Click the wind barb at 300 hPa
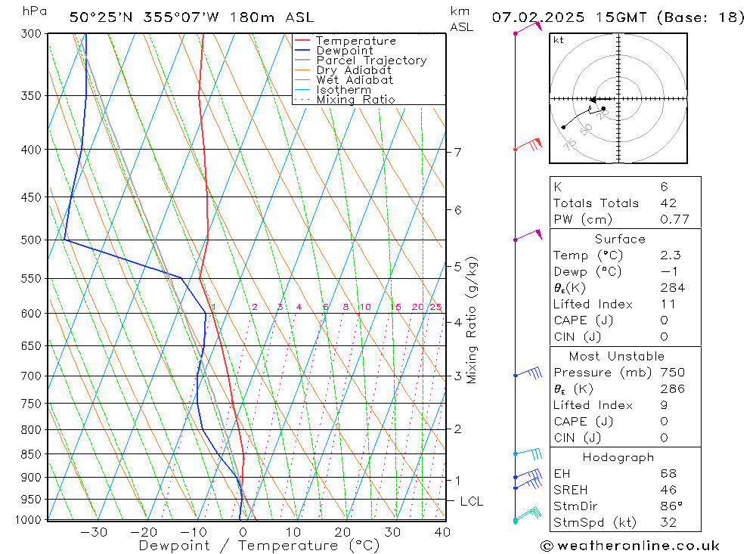Image resolution: width=756 pixels, height=554 pixels. (528, 27)
